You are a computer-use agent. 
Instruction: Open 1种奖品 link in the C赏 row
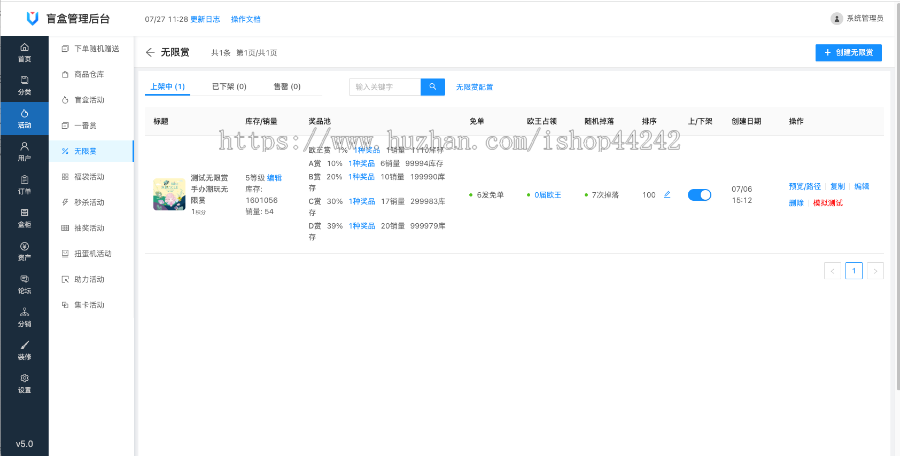362,202
